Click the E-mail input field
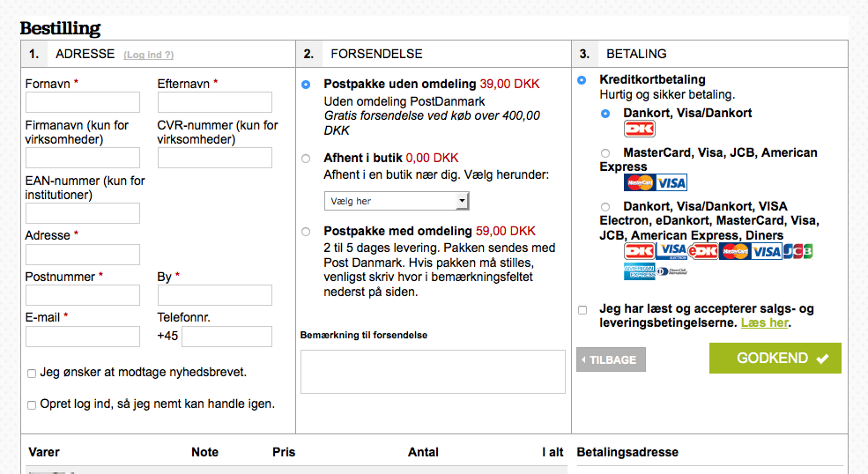This screenshot has width=868, height=474. 83,337
